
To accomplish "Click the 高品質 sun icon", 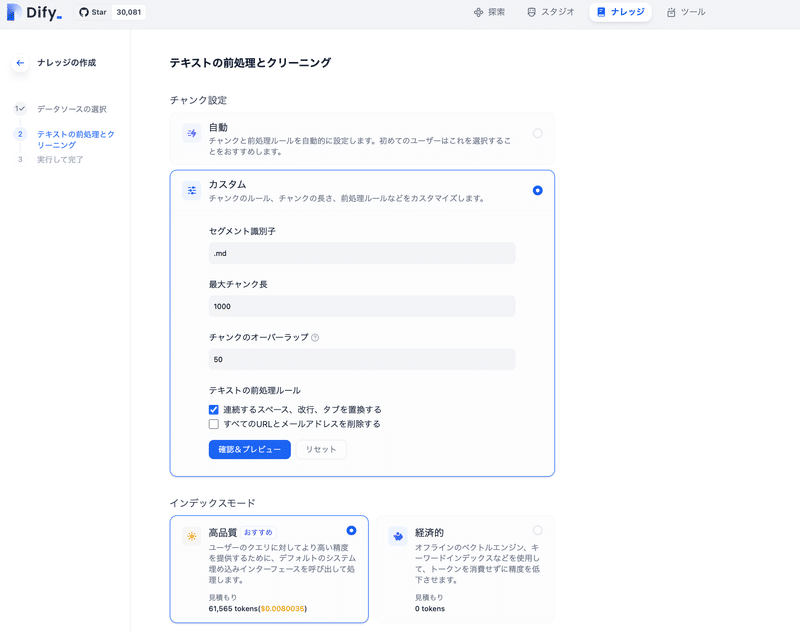I will pos(190,537).
